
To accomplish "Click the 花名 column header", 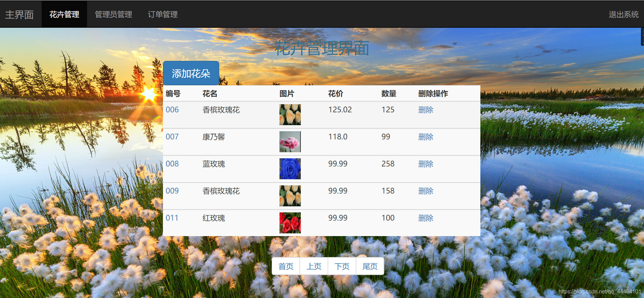I will 210,94.
